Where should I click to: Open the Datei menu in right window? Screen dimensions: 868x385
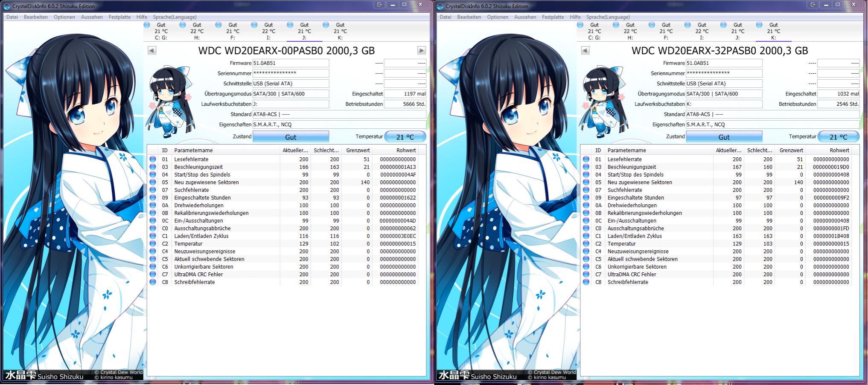point(445,17)
